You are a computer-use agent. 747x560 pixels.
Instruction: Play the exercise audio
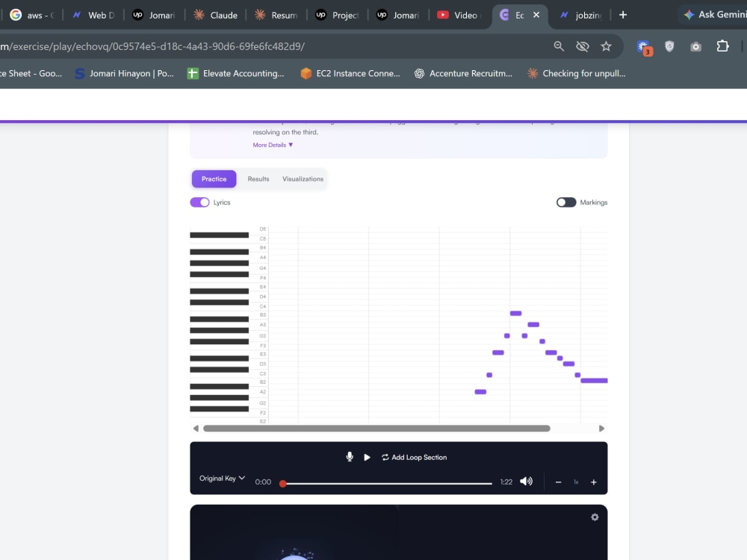coord(367,457)
